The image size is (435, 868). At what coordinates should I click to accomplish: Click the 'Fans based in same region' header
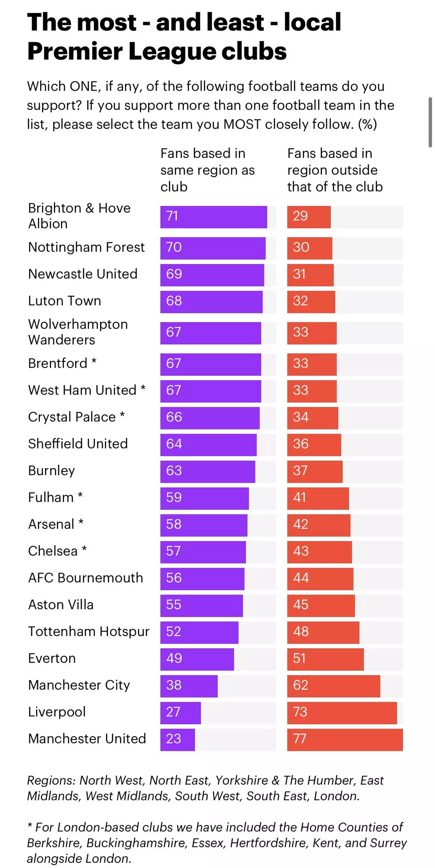pyautogui.click(x=208, y=170)
